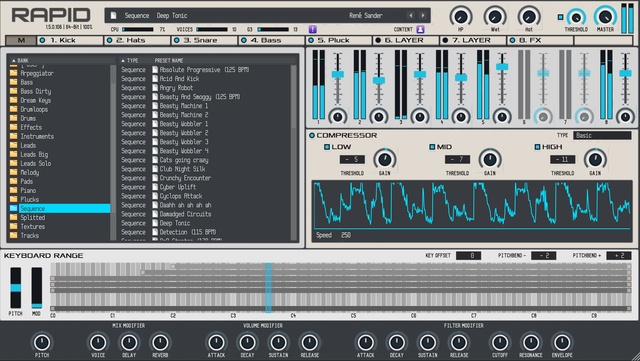Select the 4. Bass layer tab
The height and width of the screenshot is (361, 640).
[271, 40]
